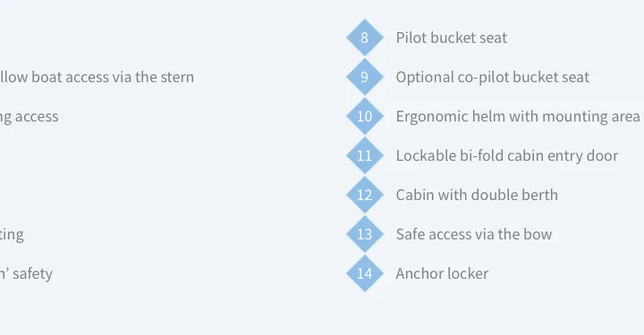
Task: Click the diamond marker numbered 8
Action: (365, 38)
